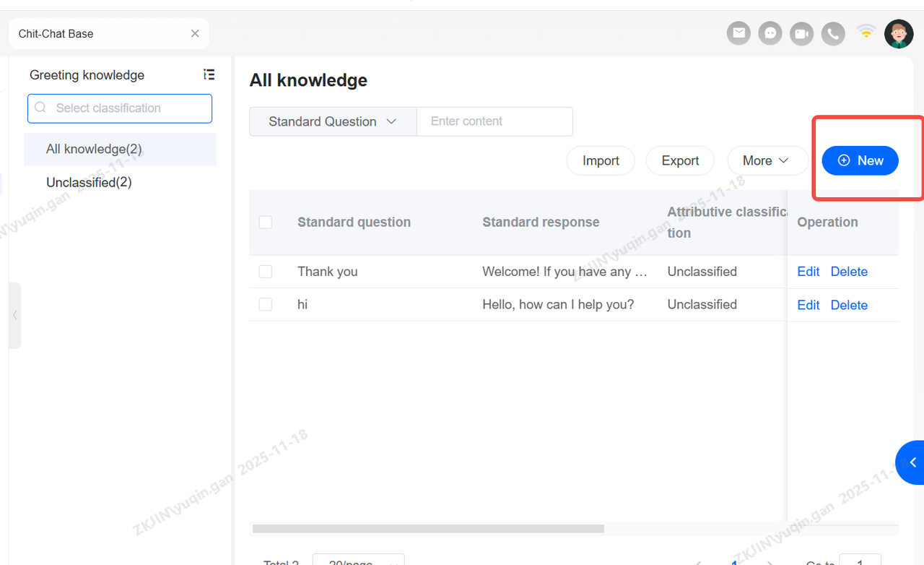Close the Chit-Chat Base tab
Viewport: 924px width, 565px height.
pos(195,33)
